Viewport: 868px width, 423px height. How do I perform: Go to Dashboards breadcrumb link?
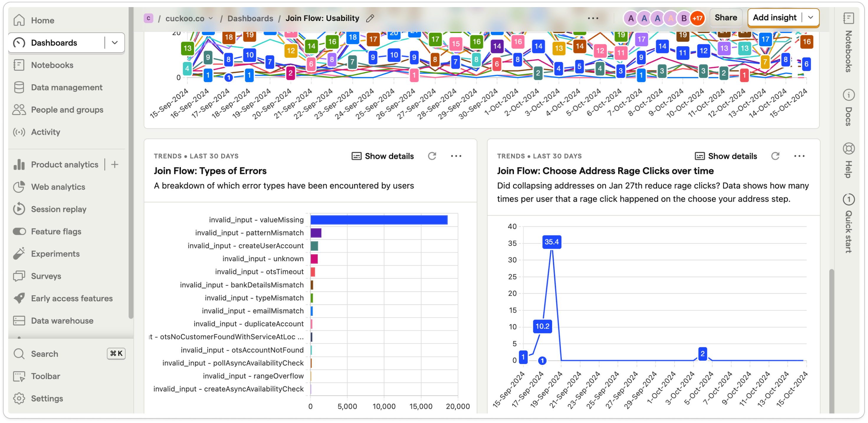pyautogui.click(x=250, y=18)
